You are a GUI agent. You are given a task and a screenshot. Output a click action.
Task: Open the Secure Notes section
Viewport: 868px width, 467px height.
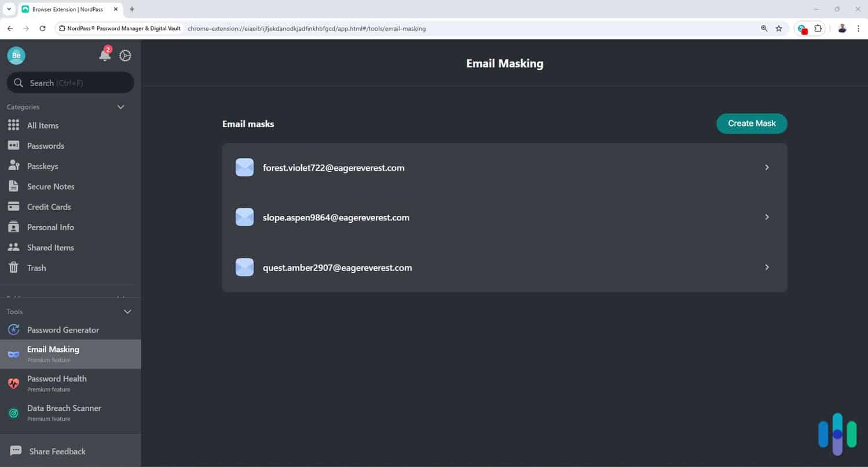pos(50,186)
